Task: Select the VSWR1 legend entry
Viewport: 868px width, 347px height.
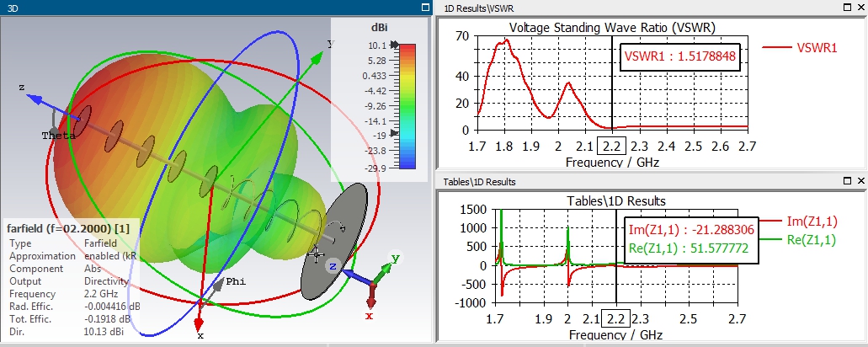Action: (x=800, y=48)
